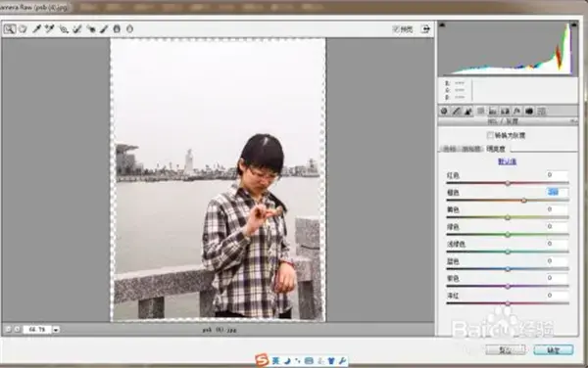
Task: Select the Hand tool
Action: pyautogui.click(x=23, y=28)
